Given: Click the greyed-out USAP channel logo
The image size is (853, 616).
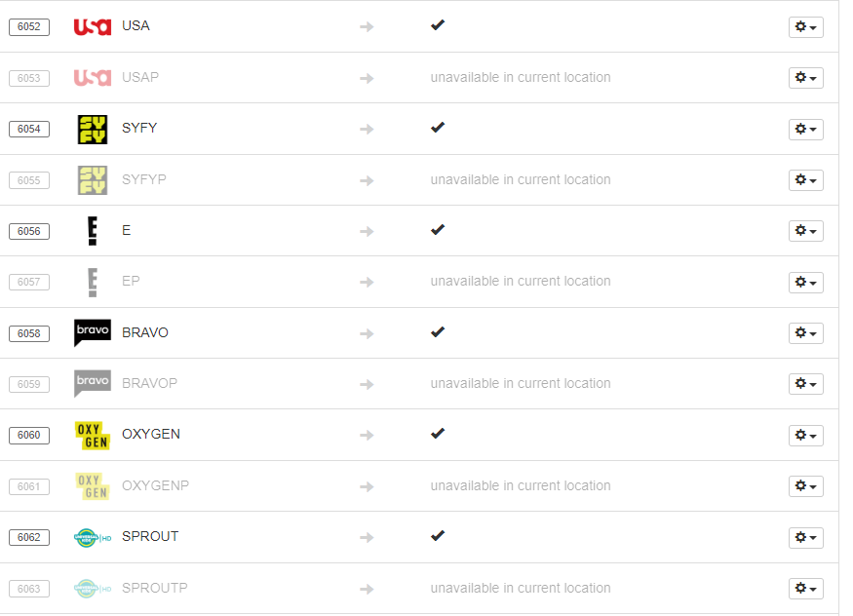Looking at the screenshot, I should 93,77.
